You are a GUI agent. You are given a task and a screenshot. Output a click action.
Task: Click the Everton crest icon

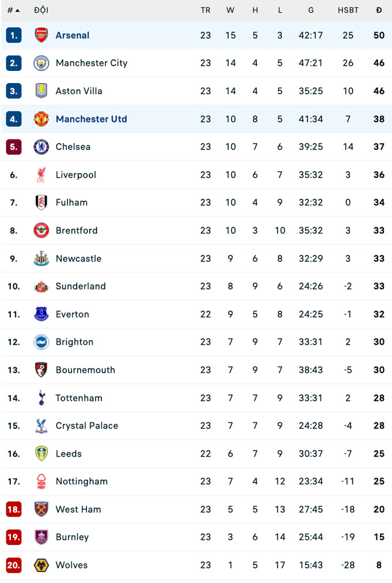pos(42,314)
